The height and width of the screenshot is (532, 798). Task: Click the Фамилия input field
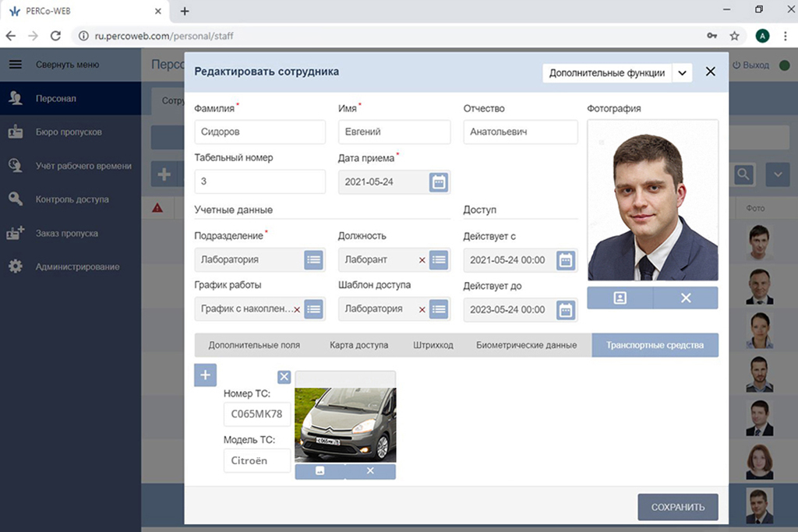(260, 132)
